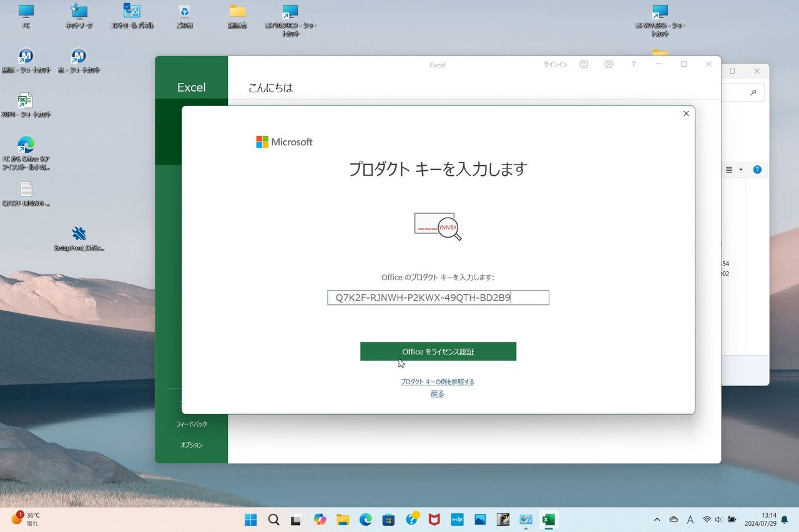The image size is (799, 532).
Task: Close the product key dialog
Action: [x=686, y=114]
